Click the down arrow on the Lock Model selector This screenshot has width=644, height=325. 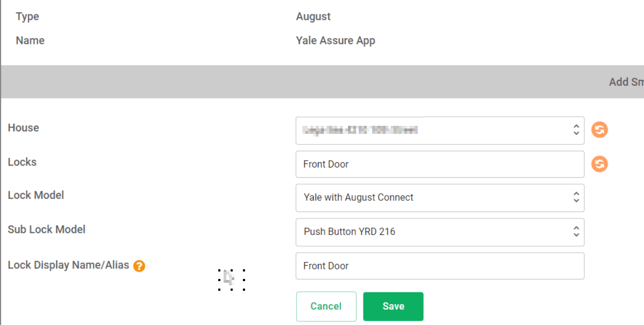[575, 200]
